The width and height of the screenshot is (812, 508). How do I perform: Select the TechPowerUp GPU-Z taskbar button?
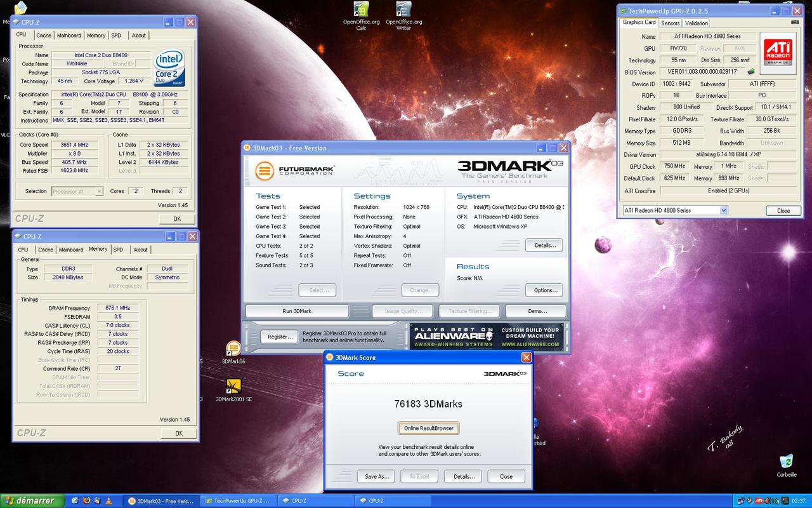point(239,500)
